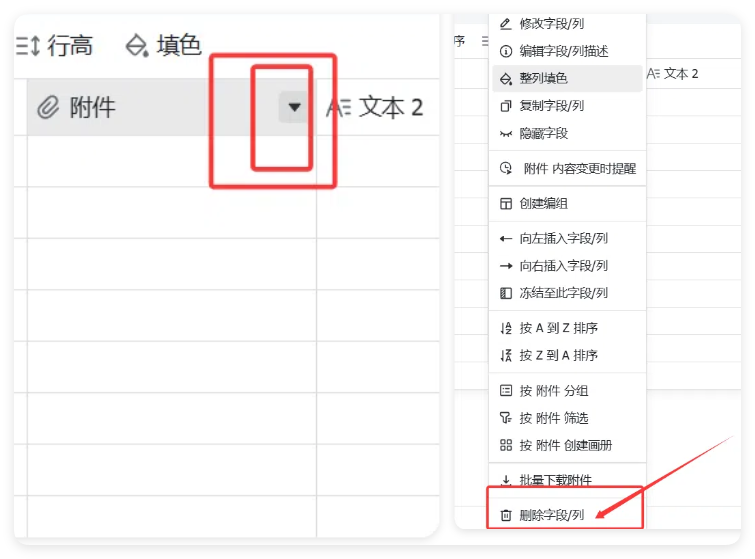Click the 填色 fill color button
Viewport: 755px width, 559px height.
[163, 46]
